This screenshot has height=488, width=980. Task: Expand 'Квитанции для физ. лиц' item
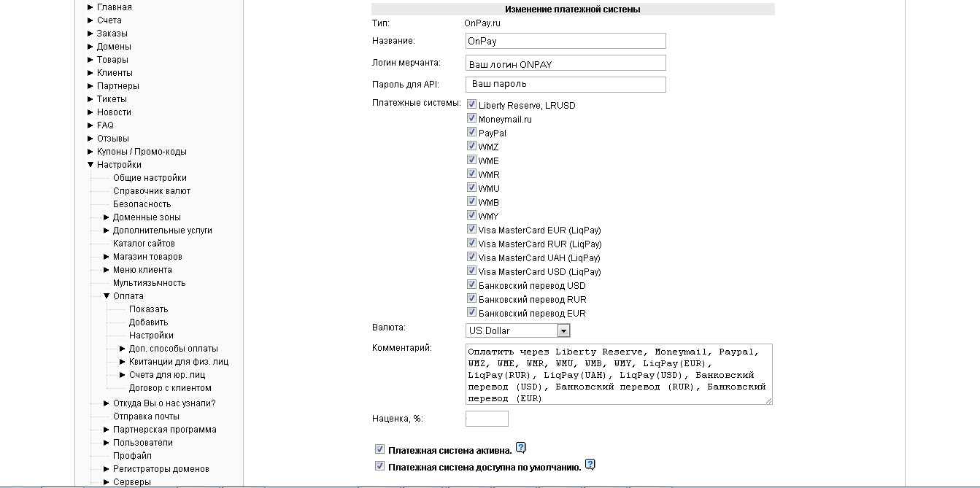point(123,362)
